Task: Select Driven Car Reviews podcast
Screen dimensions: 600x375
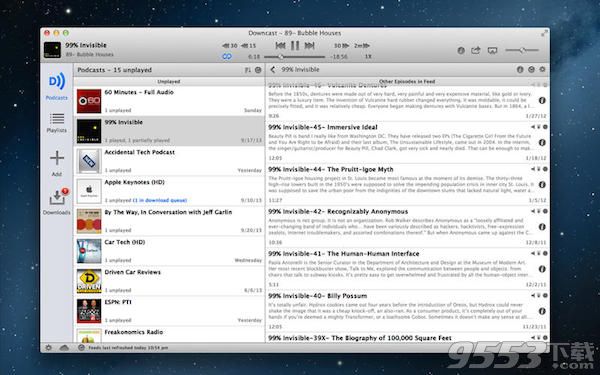Action: pyautogui.click(x=169, y=281)
